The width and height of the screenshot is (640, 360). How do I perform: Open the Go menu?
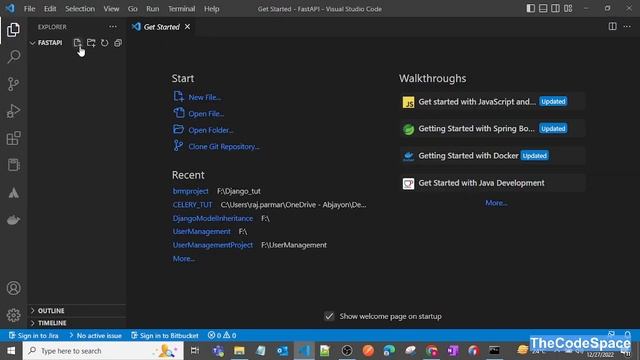tap(133, 9)
